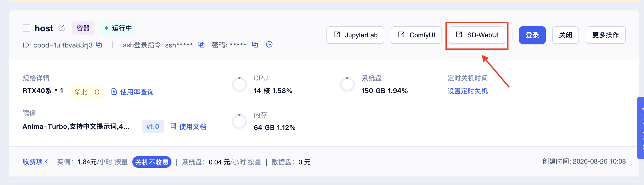The image size is (644, 185).
Task: Open JupyterLab
Action: click(x=355, y=35)
